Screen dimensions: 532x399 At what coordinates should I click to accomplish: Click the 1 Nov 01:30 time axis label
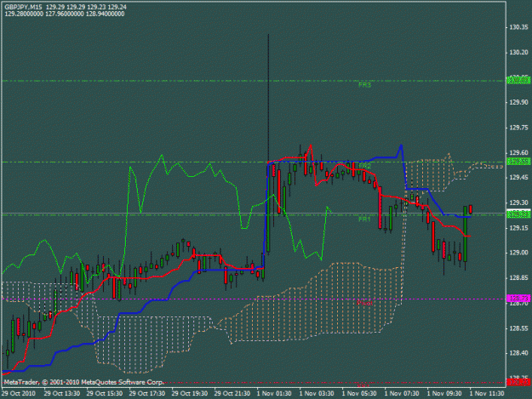pyautogui.click(x=274, y=394)
